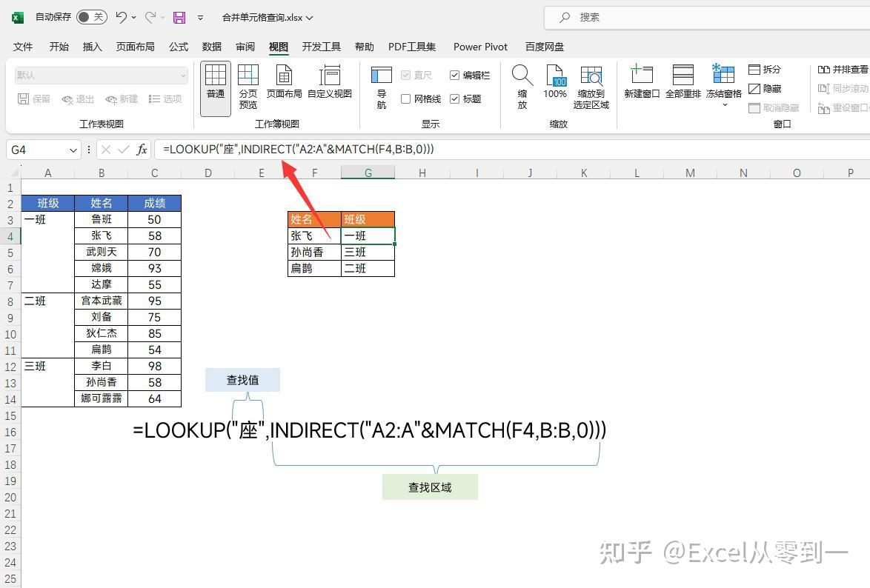
Task: Set zoom to 100% icon
Action: (555, 82)
